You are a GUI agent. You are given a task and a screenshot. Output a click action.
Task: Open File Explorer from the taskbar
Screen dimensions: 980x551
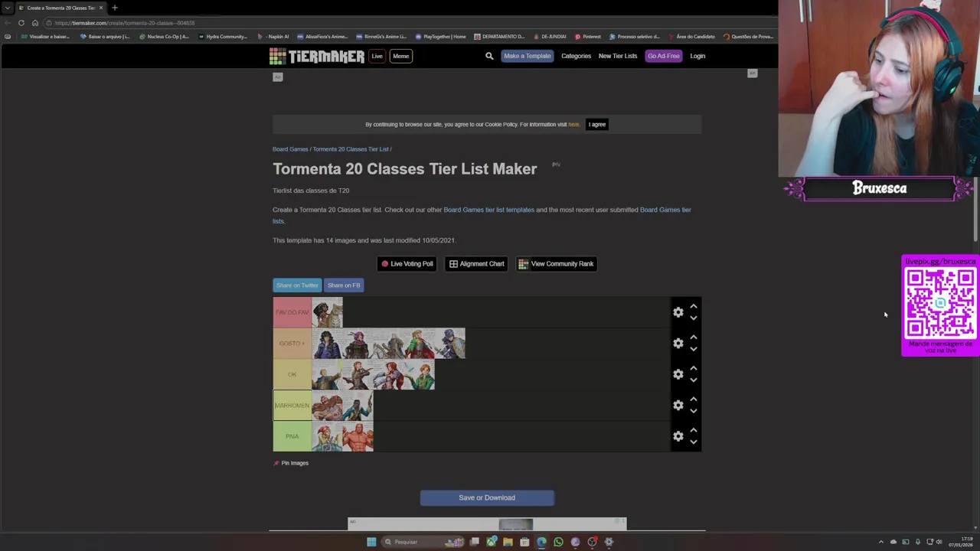pyautogui.click(x=508, y=542)
